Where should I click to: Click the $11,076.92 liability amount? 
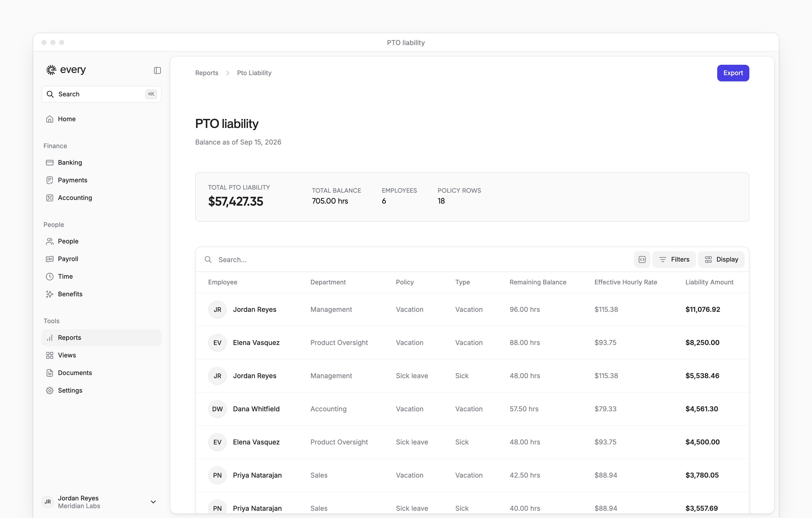703,309
